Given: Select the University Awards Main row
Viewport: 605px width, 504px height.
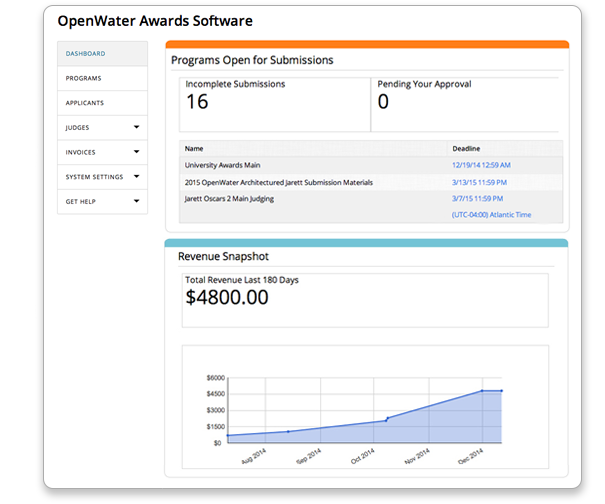Looking at the screenshot, I should (x=371, y=165).
